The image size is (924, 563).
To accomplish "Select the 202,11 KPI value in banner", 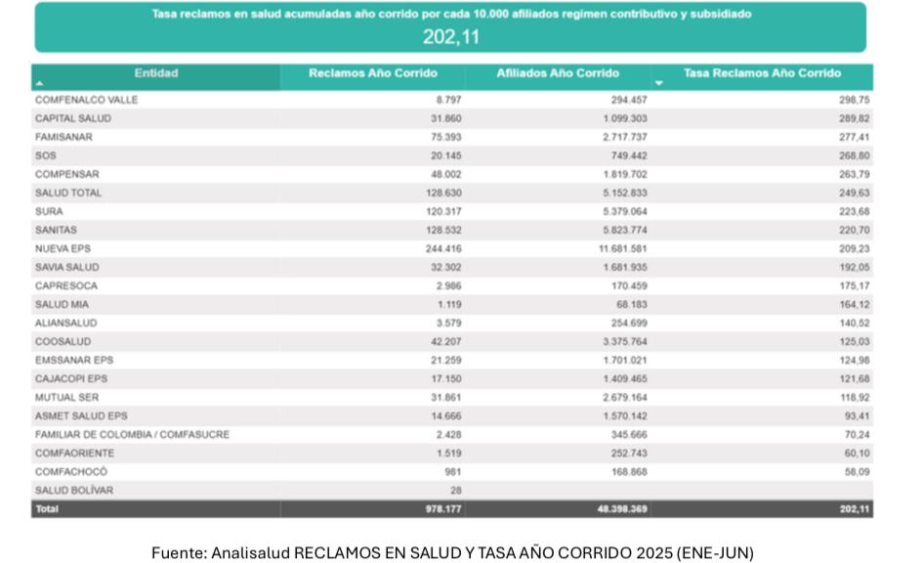I will [x=450, y=37].
